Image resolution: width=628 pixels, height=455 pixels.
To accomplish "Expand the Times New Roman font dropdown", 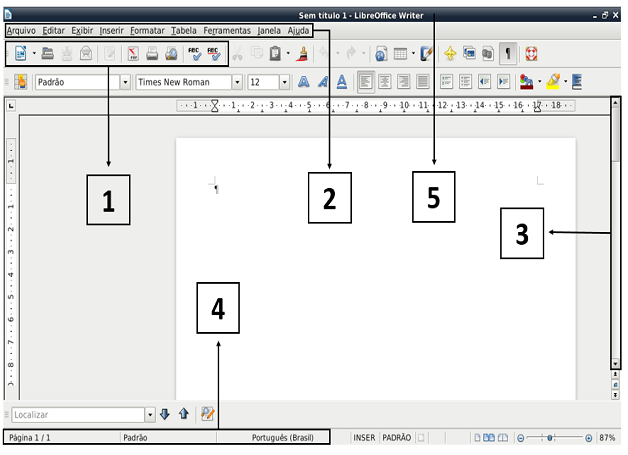I will click(237, 82).
